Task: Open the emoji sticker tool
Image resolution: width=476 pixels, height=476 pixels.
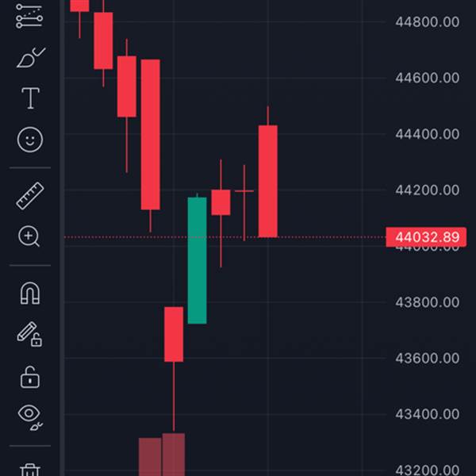Action: 30,140
